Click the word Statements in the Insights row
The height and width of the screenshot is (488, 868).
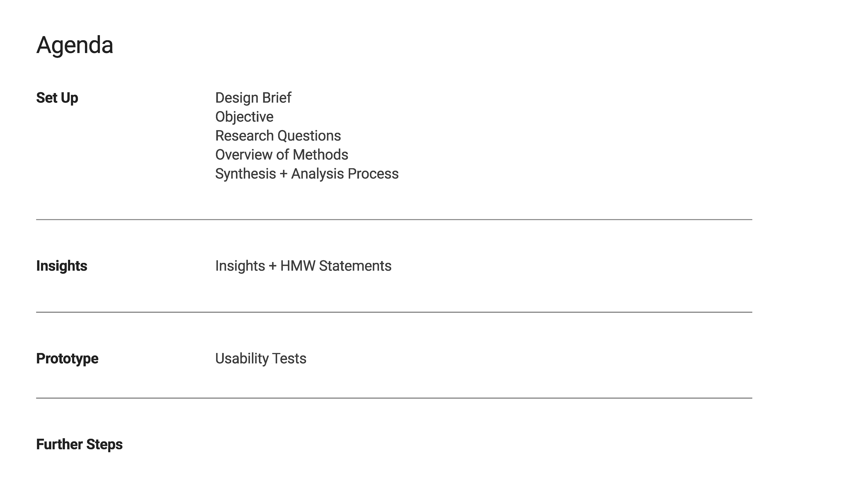(355, 266)
